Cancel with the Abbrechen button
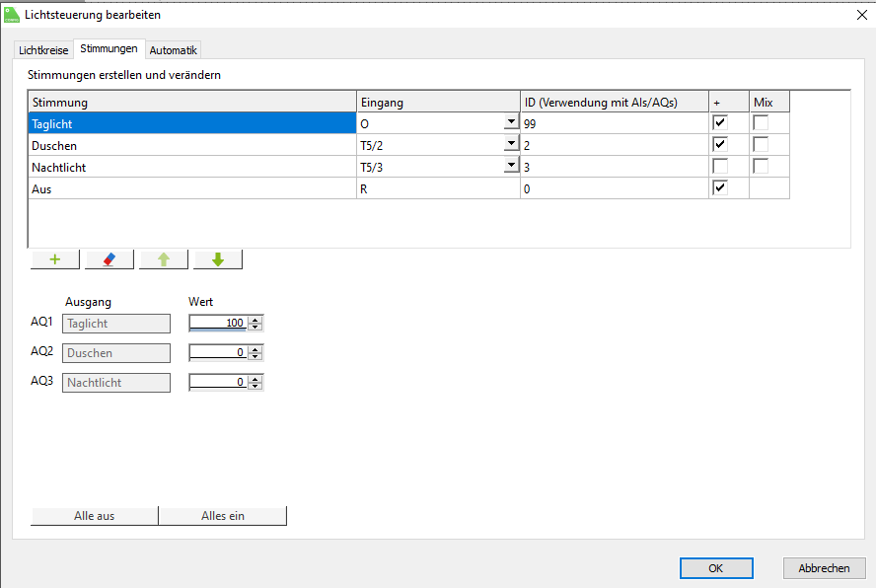 (x=824, y=568)
